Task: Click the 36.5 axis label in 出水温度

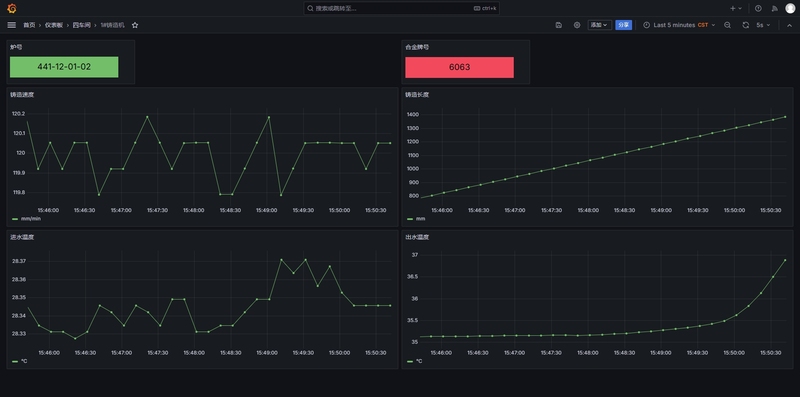Action: [413, 277]
